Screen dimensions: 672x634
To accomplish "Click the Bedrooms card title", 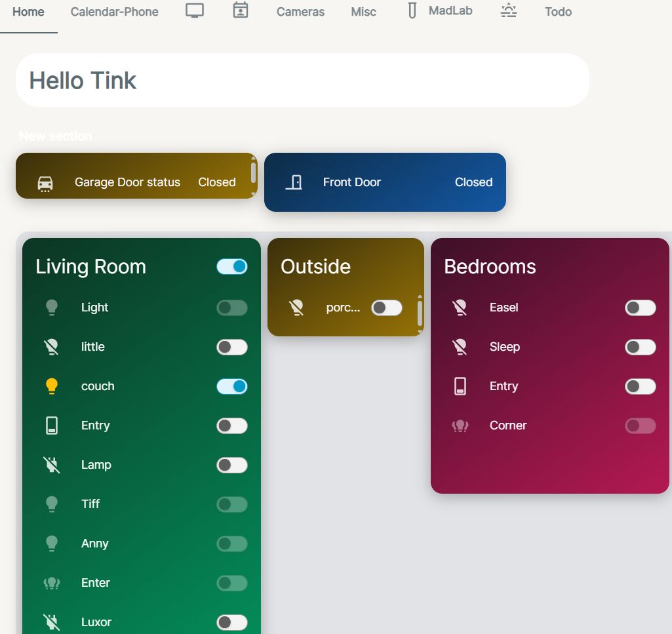I will (x=490, y=267).
